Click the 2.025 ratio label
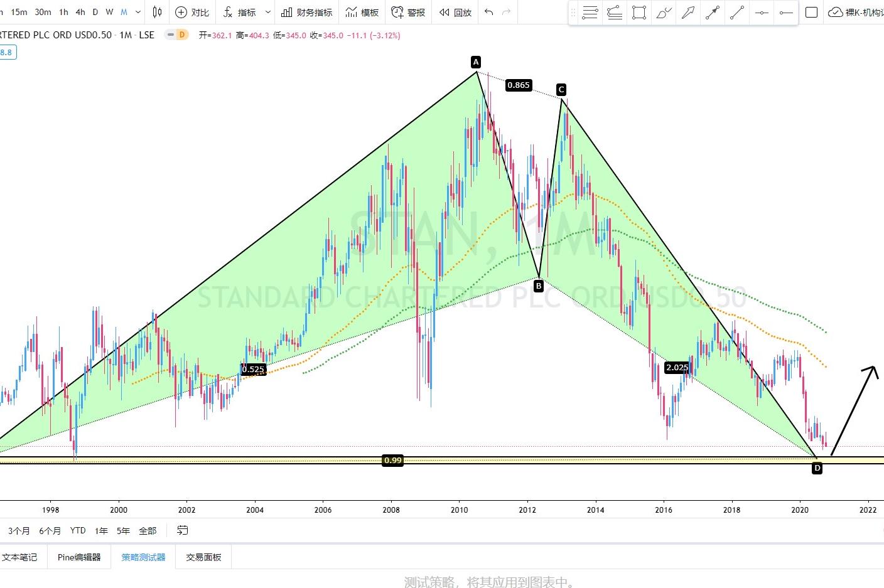Screen dimensions: 884x588 tap(677, 367)
